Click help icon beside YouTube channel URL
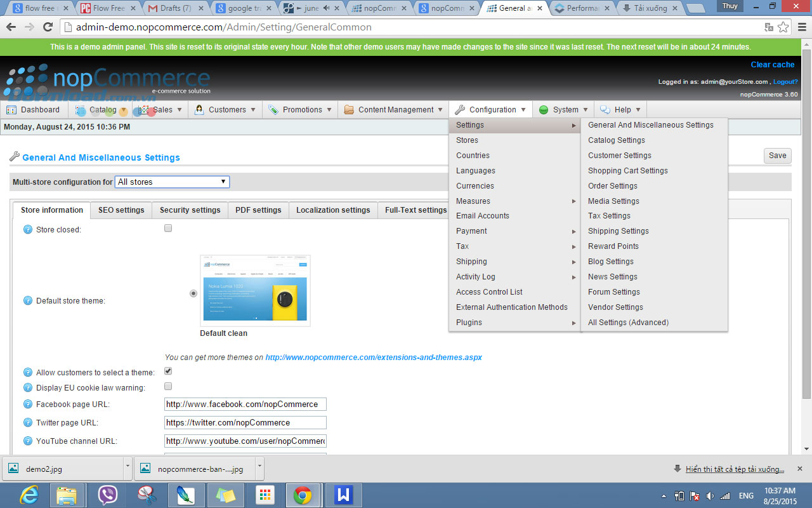This screenshot has width=812, height=508. coord(28,441)
